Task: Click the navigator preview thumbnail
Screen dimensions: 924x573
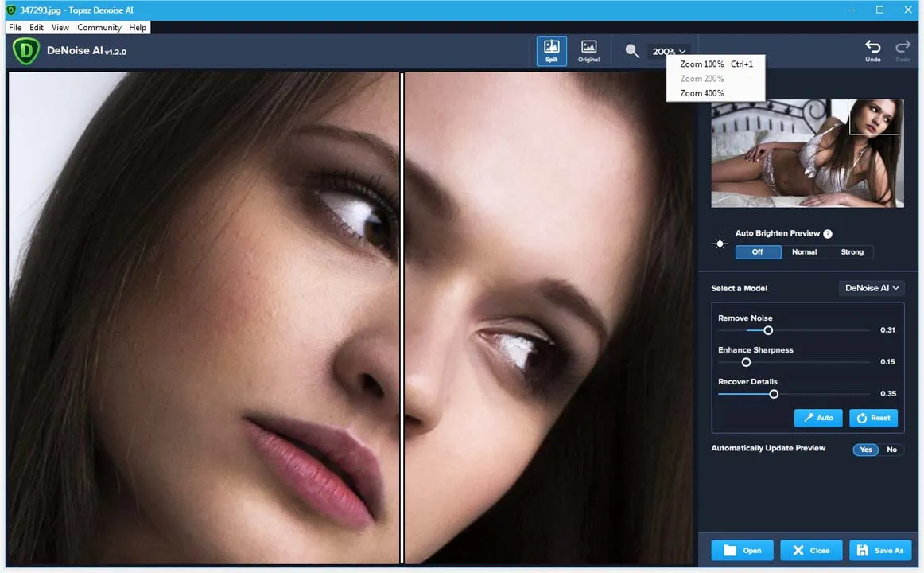Action: pyautogui.click(x=807, y=153)
